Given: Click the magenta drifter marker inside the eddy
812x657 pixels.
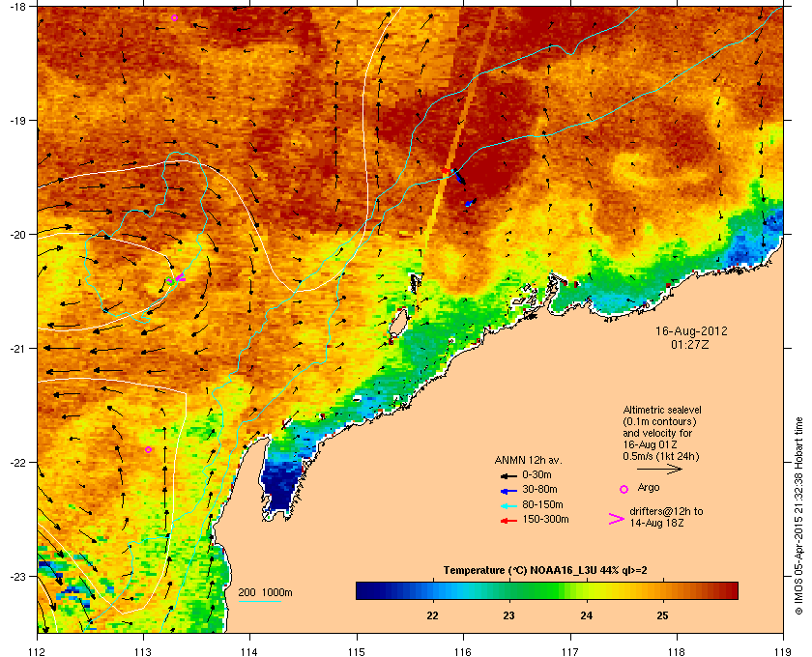Looking at the screenshot, I should click(x=179, y=278).
